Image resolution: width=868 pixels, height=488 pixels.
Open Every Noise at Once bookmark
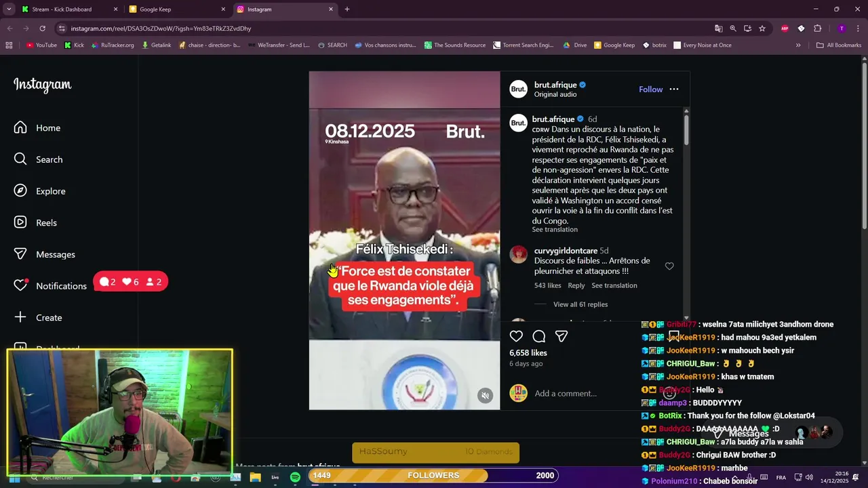point(703,45)
